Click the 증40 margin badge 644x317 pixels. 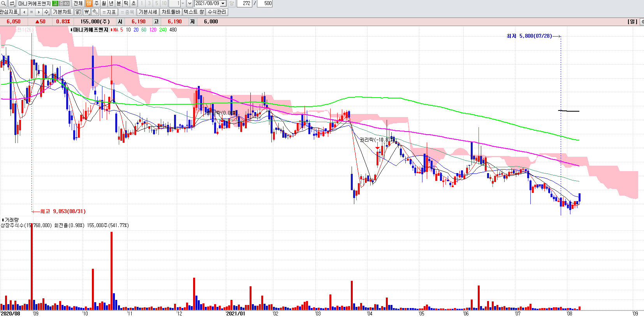pos(64,3)
